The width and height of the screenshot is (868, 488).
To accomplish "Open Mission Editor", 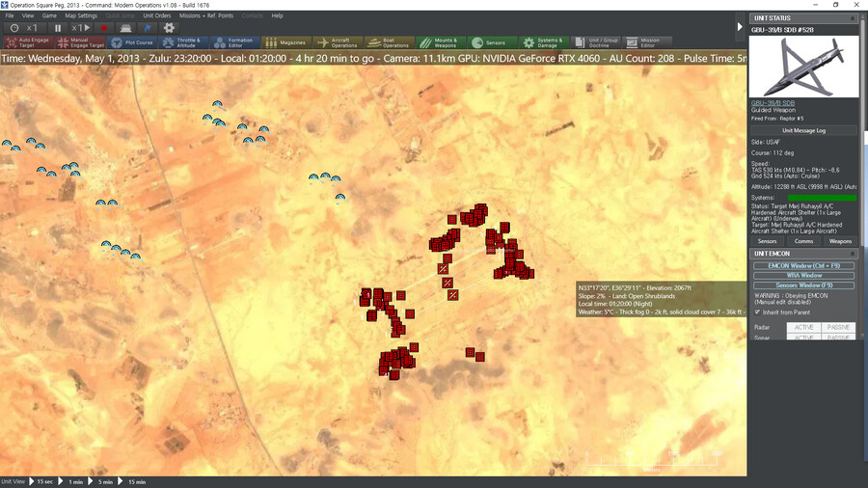I will [x=646, y=42].
